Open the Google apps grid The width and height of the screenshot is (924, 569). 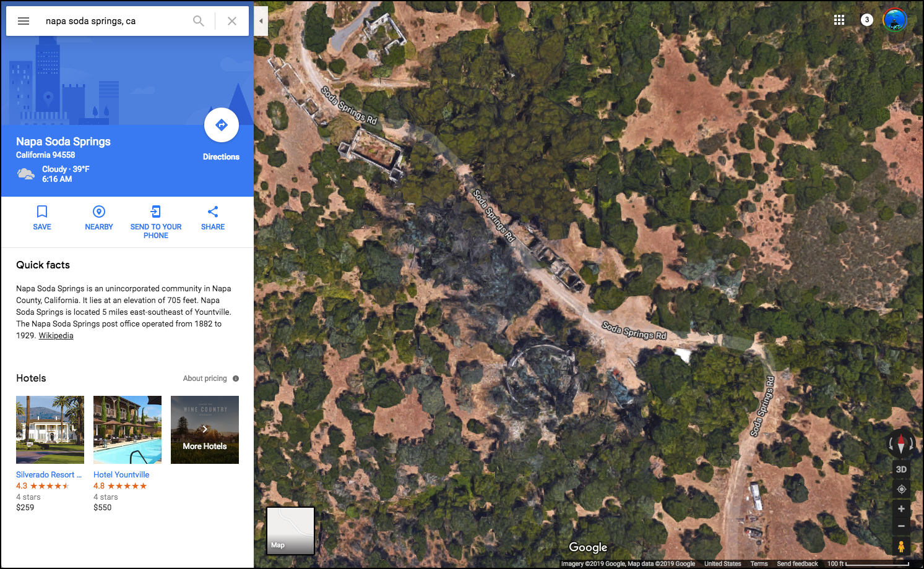839,20
